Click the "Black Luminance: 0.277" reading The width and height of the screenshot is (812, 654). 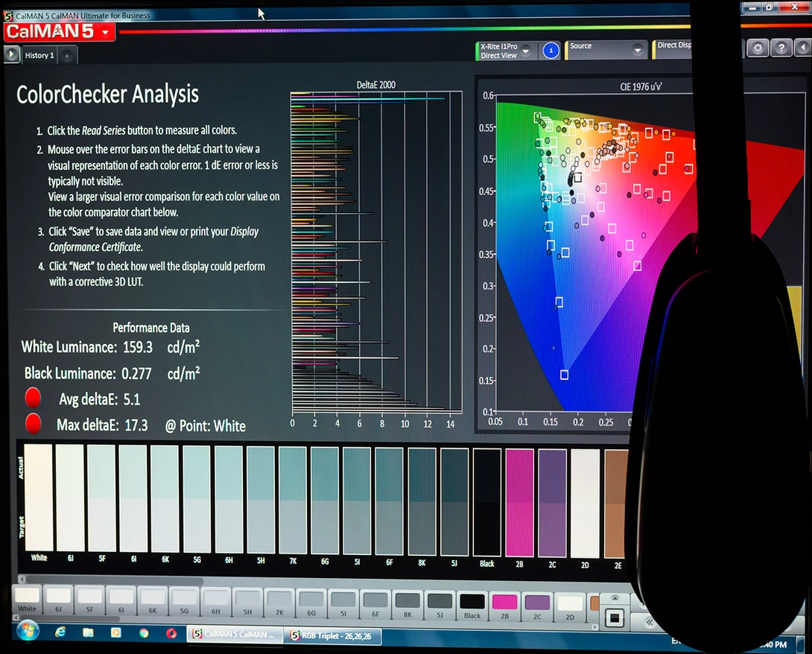coord(88,373)
